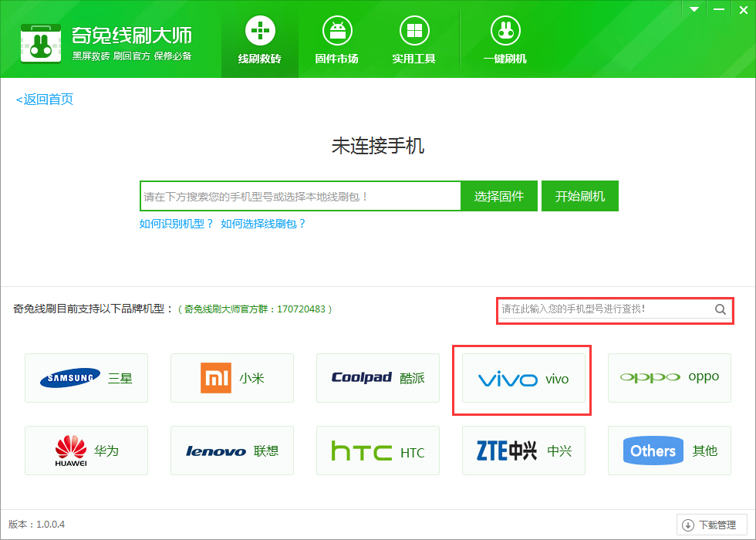Open the 如何识别机型 help link
The height and width of the screenshot is (540, 756).
[x=176, y=224]
